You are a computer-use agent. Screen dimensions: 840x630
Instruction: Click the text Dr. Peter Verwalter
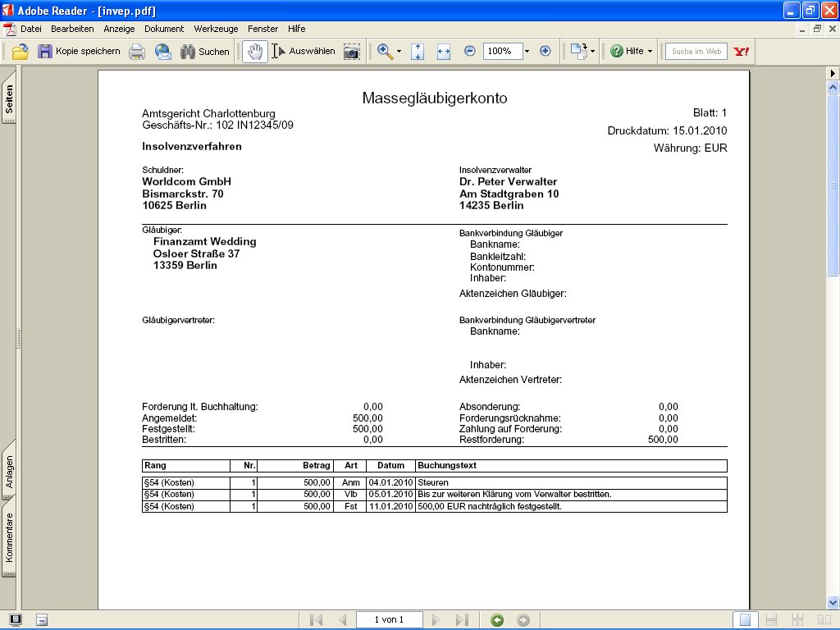click(508, 181)
